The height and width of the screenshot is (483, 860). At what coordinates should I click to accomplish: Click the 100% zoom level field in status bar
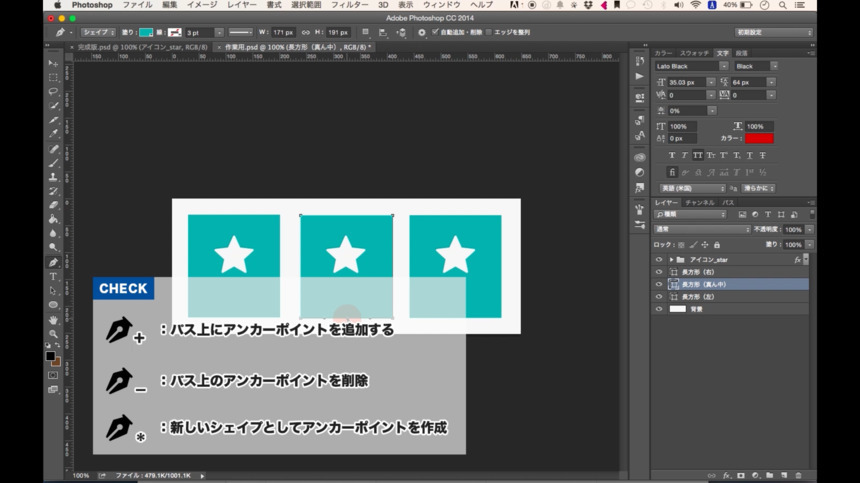tap(81, 476)
